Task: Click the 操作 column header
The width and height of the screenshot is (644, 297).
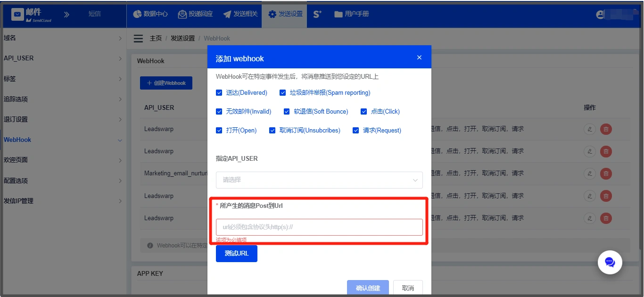Action: pos(590,107)
